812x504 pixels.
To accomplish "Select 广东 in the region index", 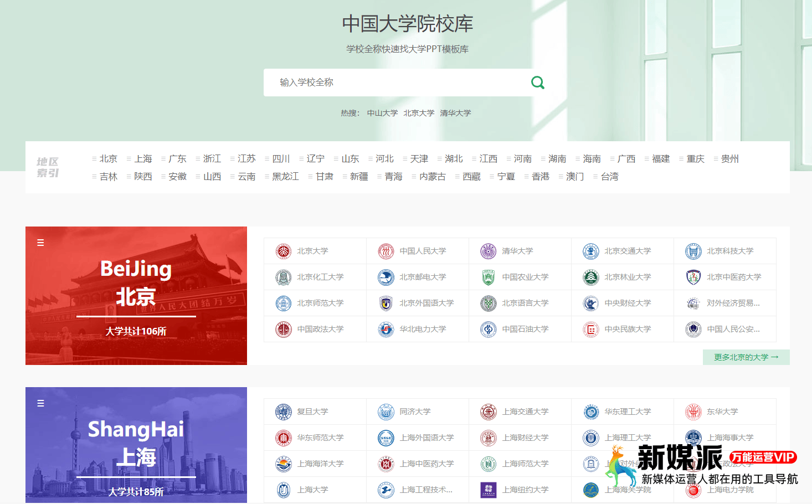I will point(177,159).
